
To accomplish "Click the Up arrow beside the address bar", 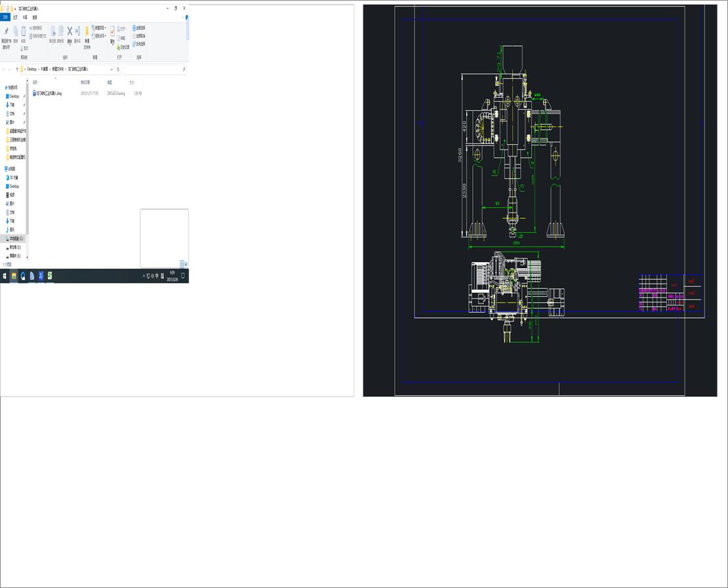I will tap(17, 69).
